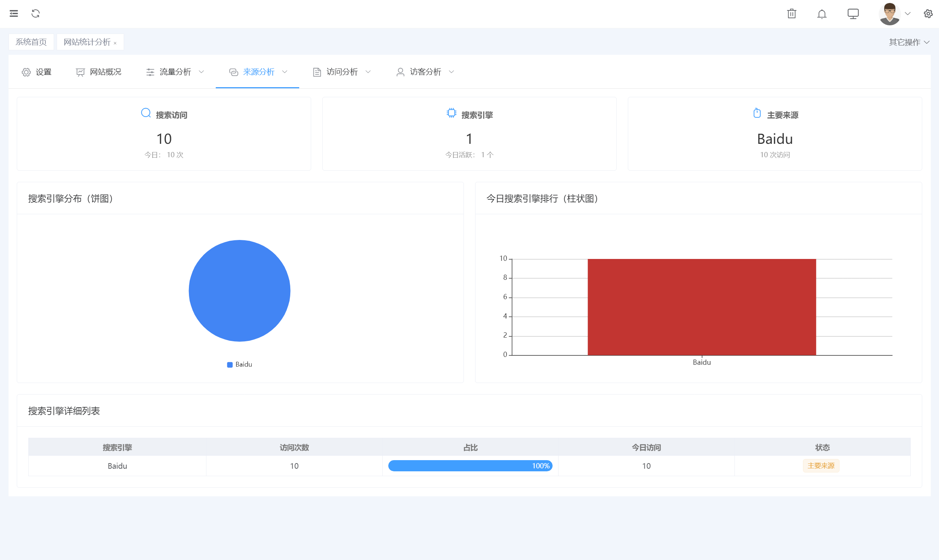Open the notifications bell

(x=822, y=14)
